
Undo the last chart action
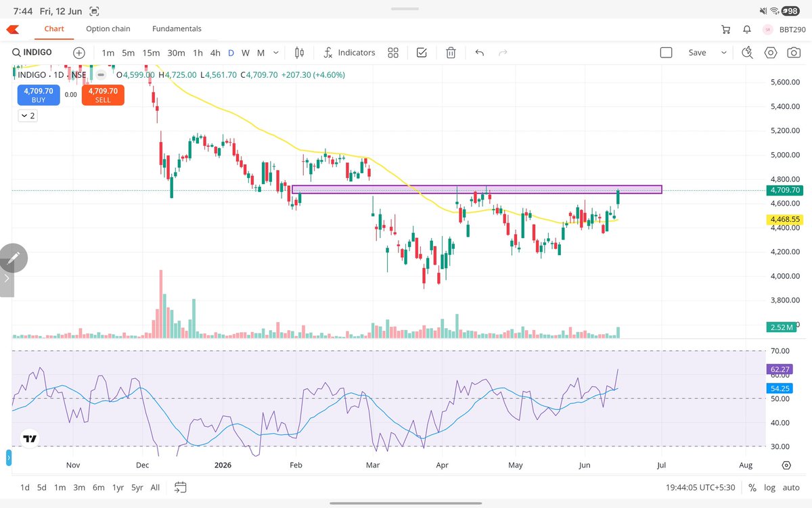(480, 52)
